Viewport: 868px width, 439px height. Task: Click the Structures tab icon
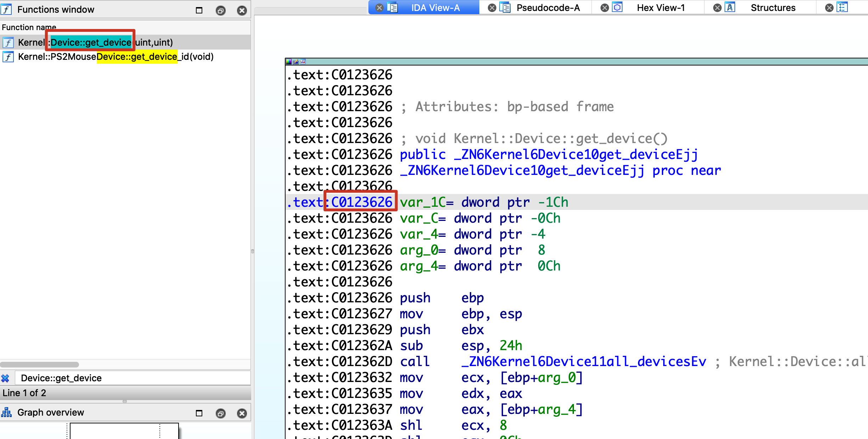click(730, 7)
